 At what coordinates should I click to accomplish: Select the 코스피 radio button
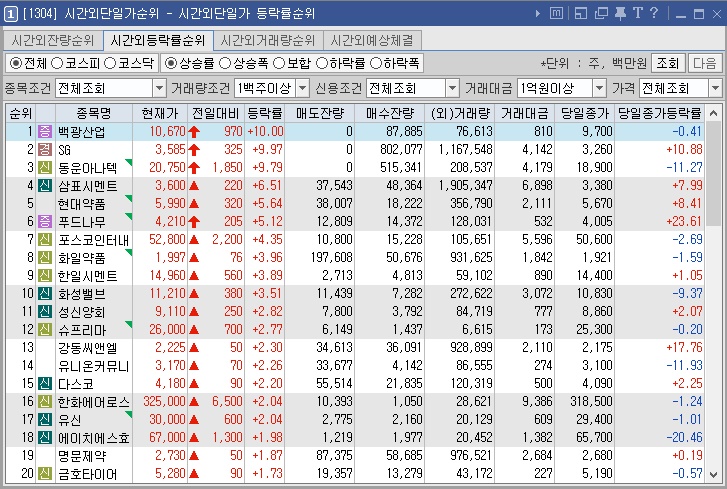coord(57,63)
